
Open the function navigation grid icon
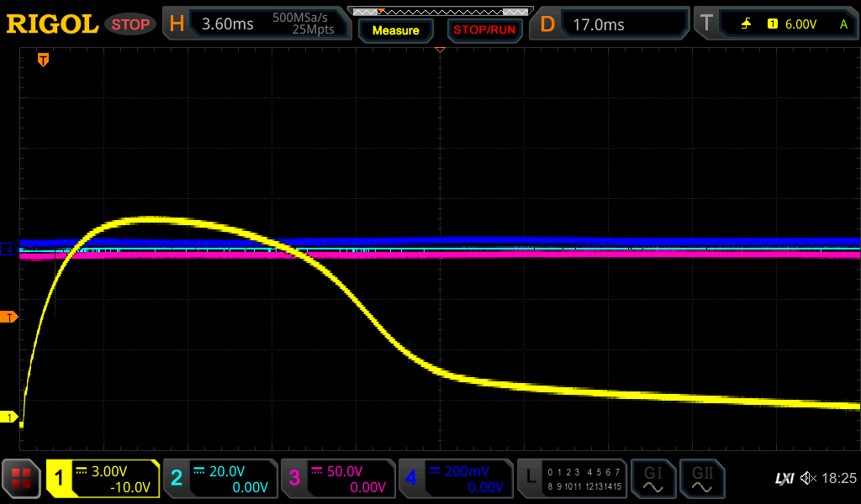tap(21, 479)
